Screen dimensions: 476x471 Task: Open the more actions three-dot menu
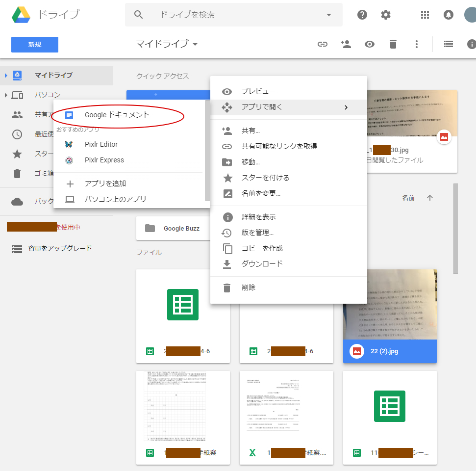417,44
